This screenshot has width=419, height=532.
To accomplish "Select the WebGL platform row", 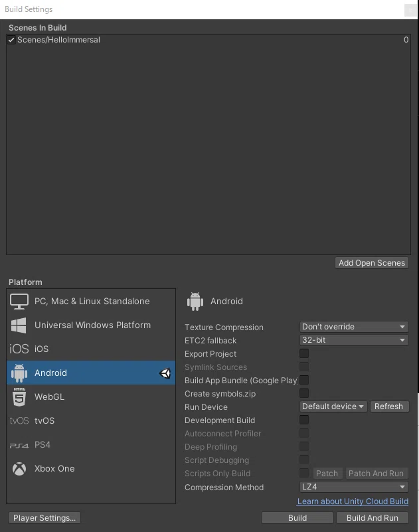I will tap(91, 397).
